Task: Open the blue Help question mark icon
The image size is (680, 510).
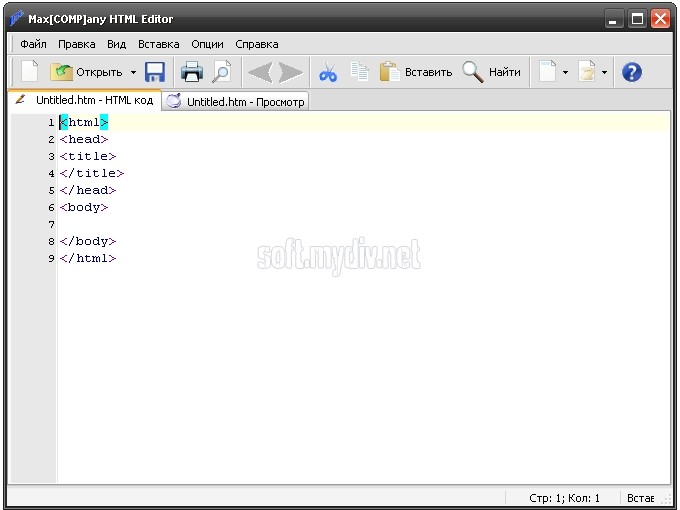Action: click(x=631, y=72)
